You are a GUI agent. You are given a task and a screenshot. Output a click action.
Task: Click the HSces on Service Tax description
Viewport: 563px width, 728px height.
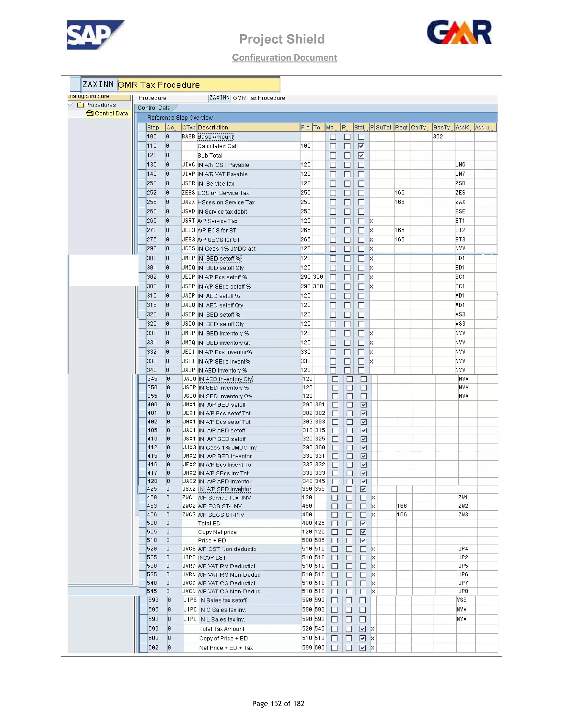pos(248,202)
